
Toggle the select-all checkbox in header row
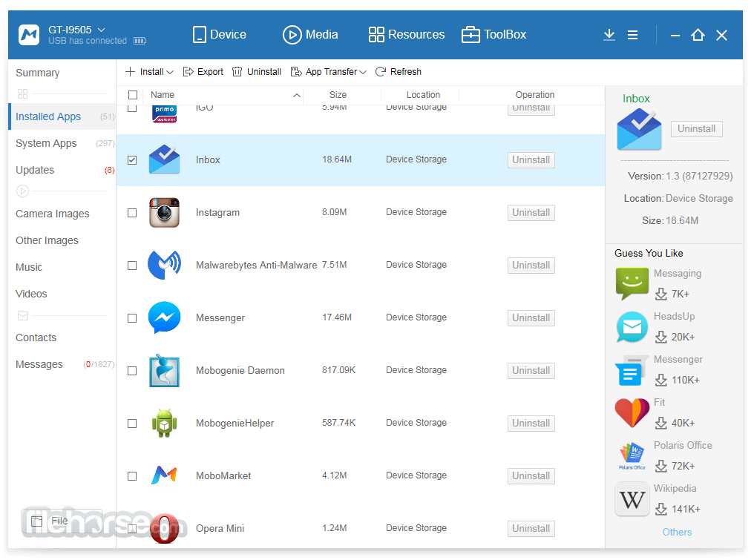point(133,95)
